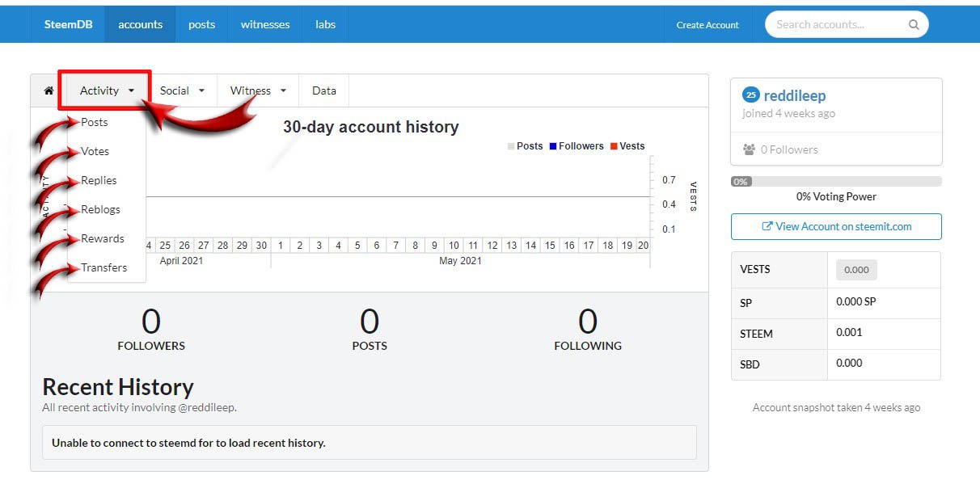Go to the witnesses nav page
Viewport: 980px width, 488px height.
(265, 24)
